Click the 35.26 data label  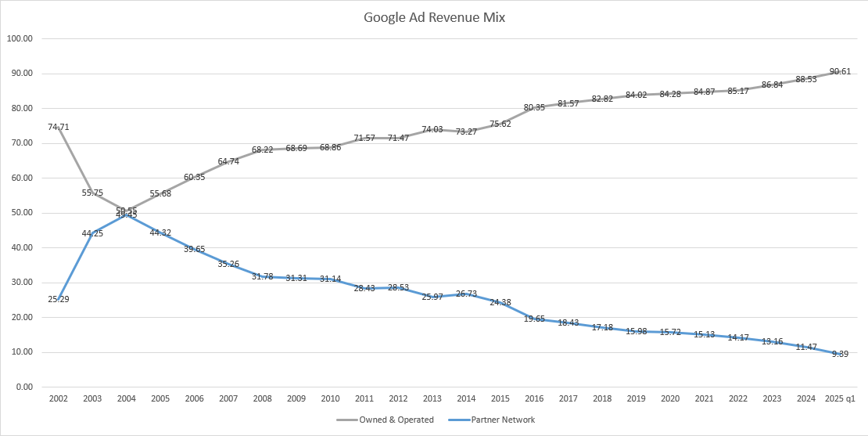tap(228, 265)
